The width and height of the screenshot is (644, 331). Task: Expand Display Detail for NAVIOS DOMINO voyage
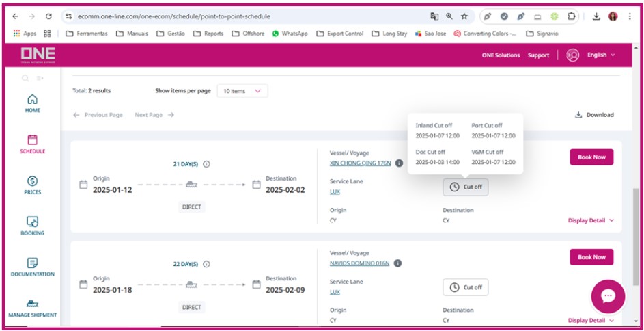click(591, 320)
